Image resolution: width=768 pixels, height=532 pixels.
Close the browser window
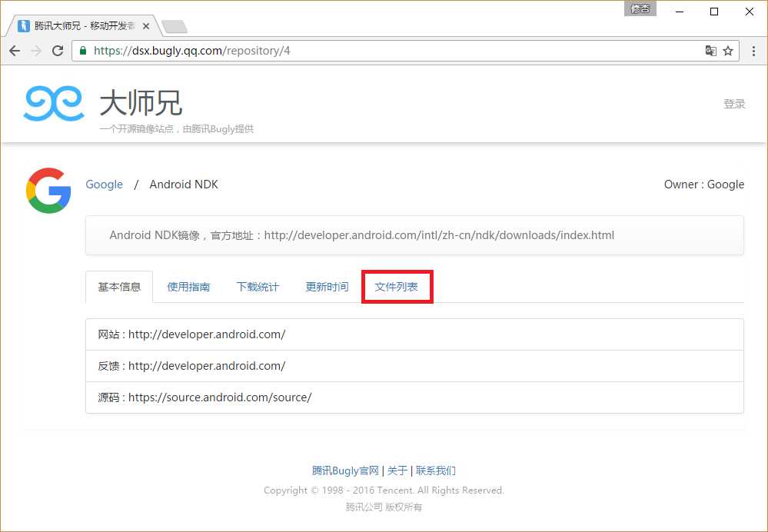point(750,12)
